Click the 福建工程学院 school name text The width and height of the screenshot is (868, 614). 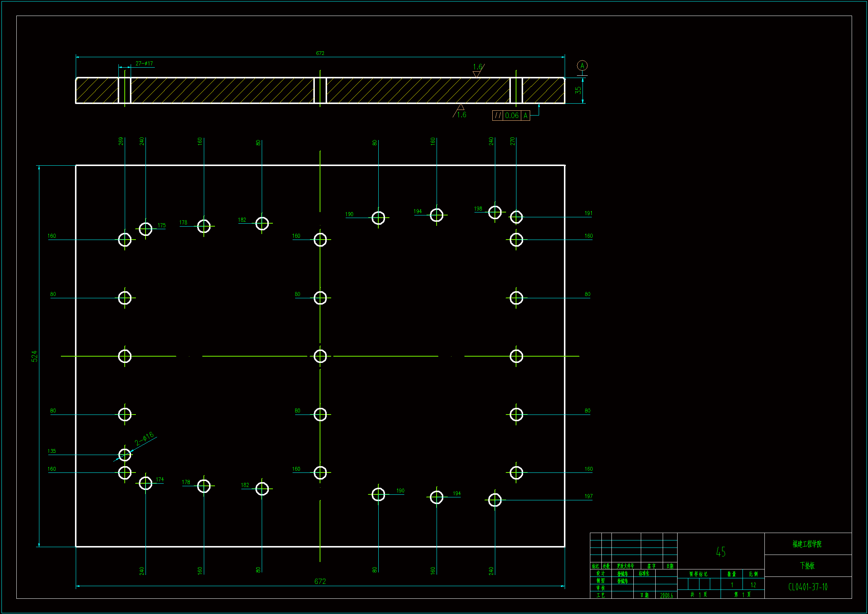[x=807, y=544]
